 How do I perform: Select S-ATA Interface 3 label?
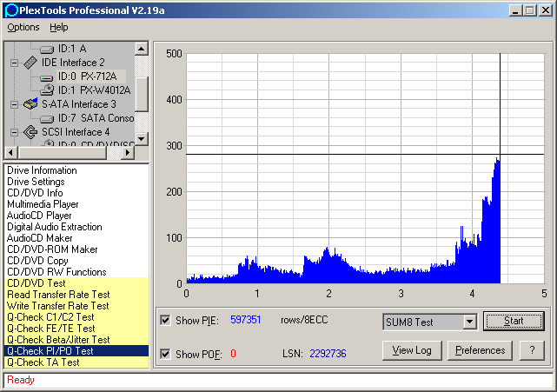(x=79, y=104)
